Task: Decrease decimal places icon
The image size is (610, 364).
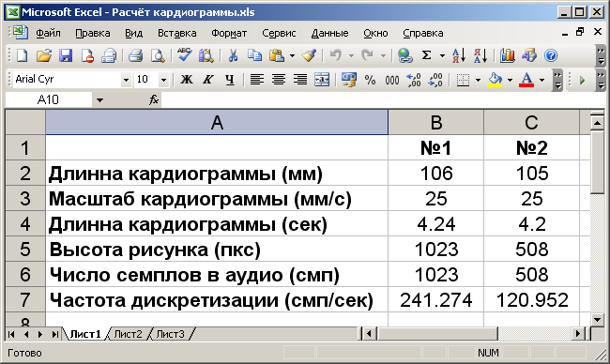Action: [x=435, y=80]
